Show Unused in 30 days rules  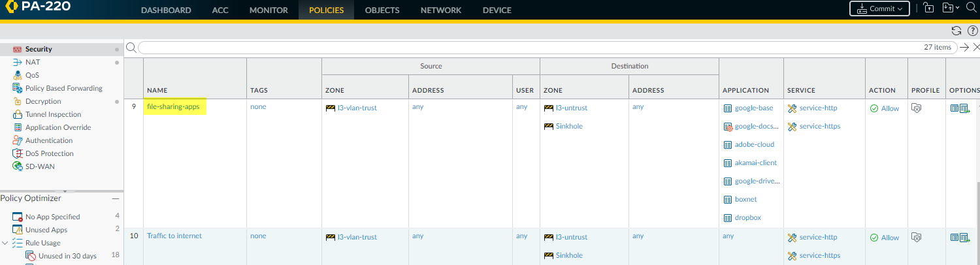67,256
